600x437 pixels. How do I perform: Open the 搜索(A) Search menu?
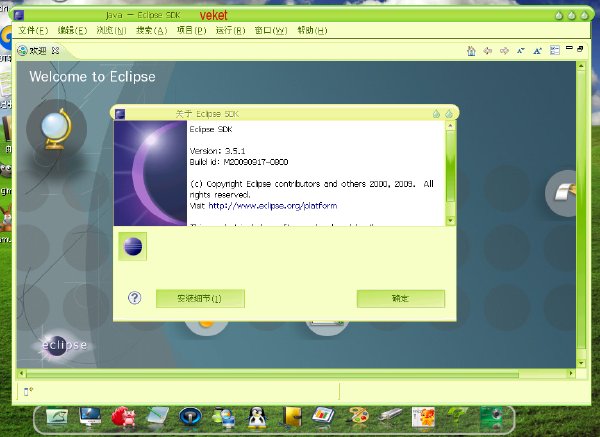tap(152, 31)
